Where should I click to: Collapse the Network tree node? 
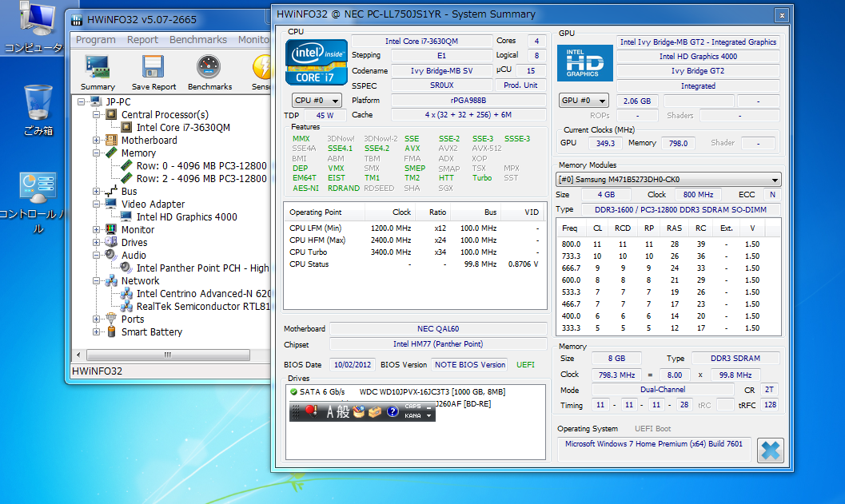(97, 280)
